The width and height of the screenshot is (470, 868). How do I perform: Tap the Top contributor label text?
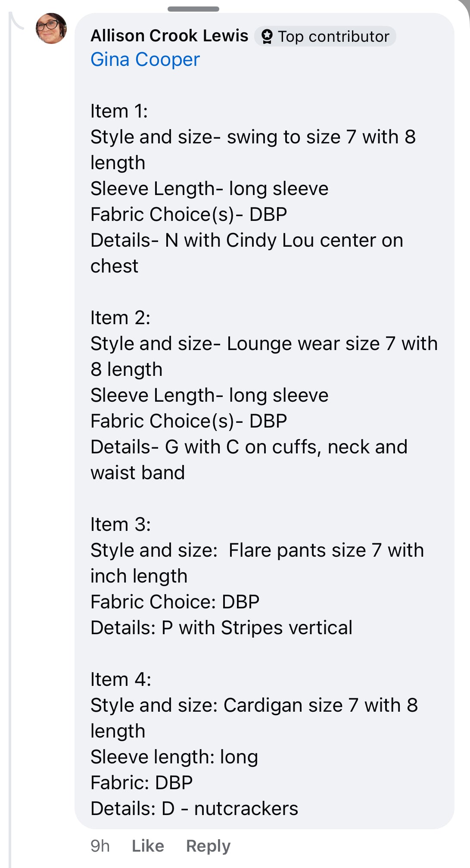tap(333, 37)
